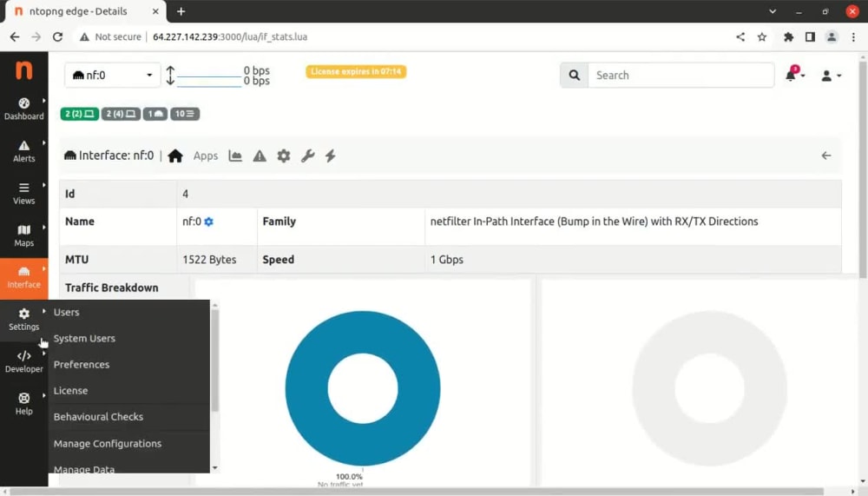868x496 pixels.
Task: Toggle the browser side panel
Action: (x=810, y=36)
